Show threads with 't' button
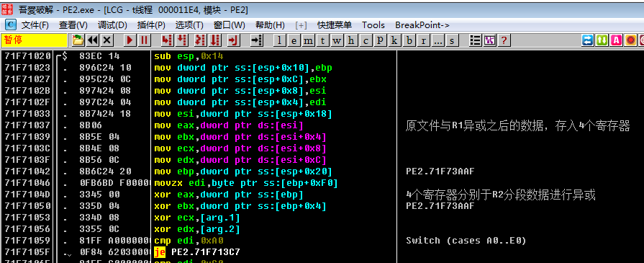 [322, 40]
